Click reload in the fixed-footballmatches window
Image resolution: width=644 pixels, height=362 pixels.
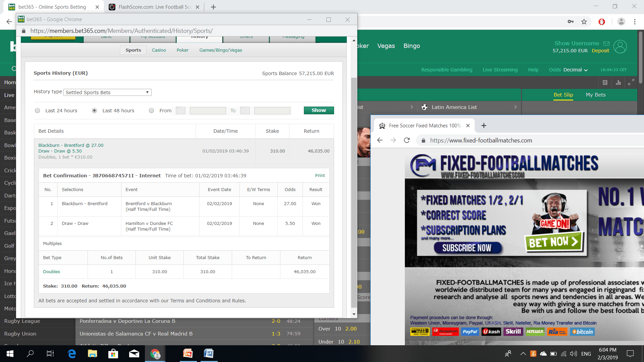coord(407,140)
